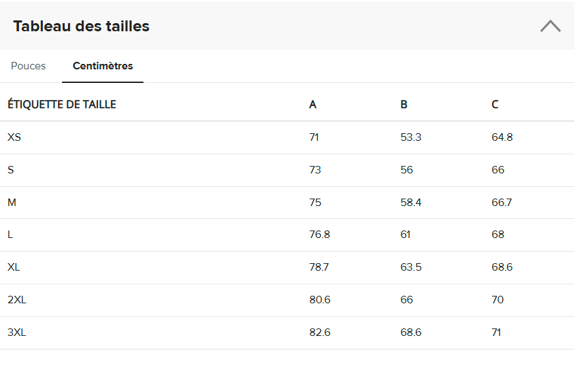Click the Tableau des tailles heading
This screenshot has height=374, width=588.
[x=81, y=27]
